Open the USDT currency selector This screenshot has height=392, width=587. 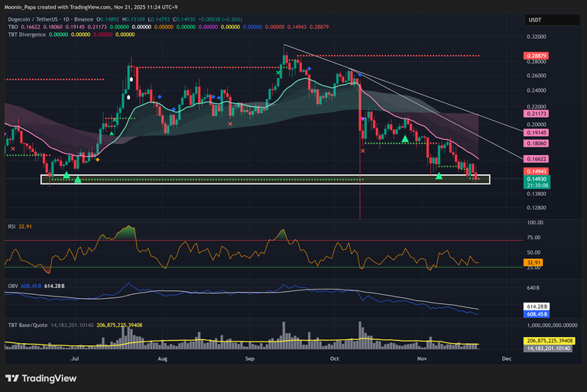click(x=534, y=21)
